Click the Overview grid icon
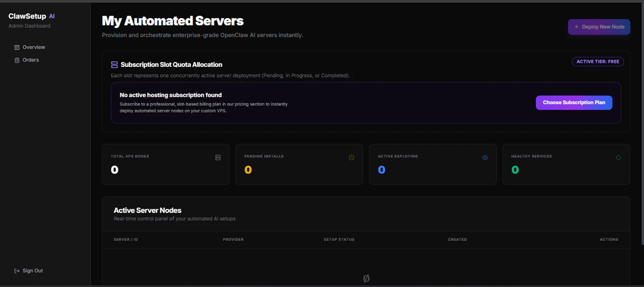 (17, 48)
